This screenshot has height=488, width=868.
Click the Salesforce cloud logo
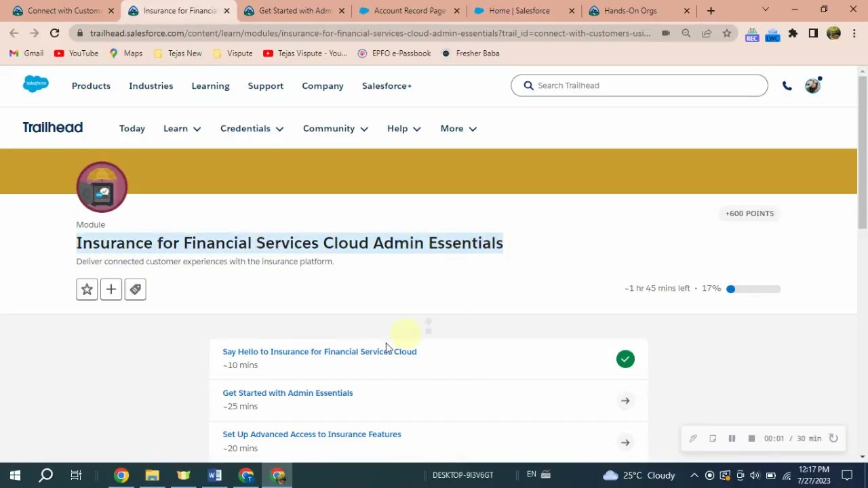36,84
